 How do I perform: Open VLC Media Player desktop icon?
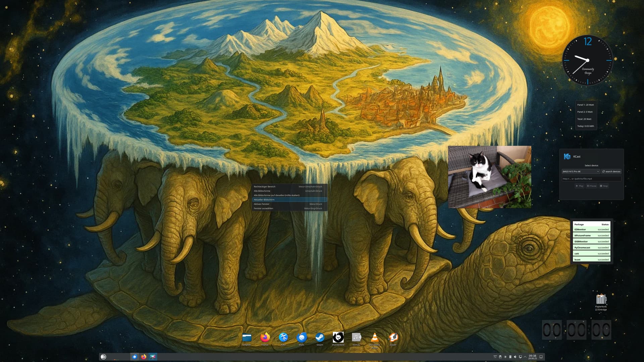click(x=375, y=338)
